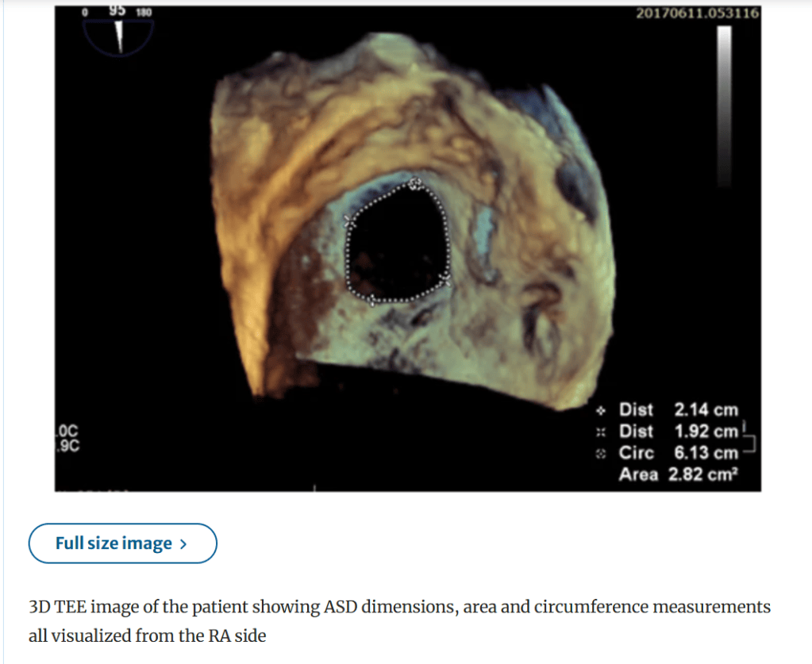Click the dotted circle icon beside Circ

pos(601,454)
